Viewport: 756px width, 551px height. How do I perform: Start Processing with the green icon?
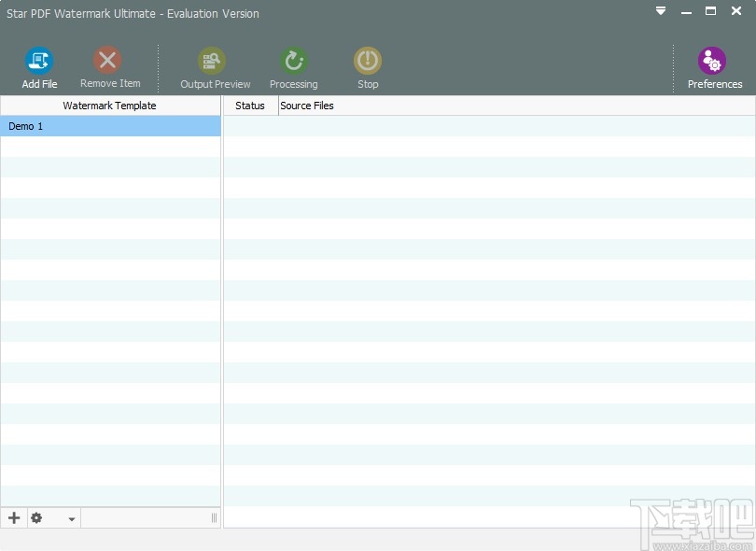click(x=294, y=61)
